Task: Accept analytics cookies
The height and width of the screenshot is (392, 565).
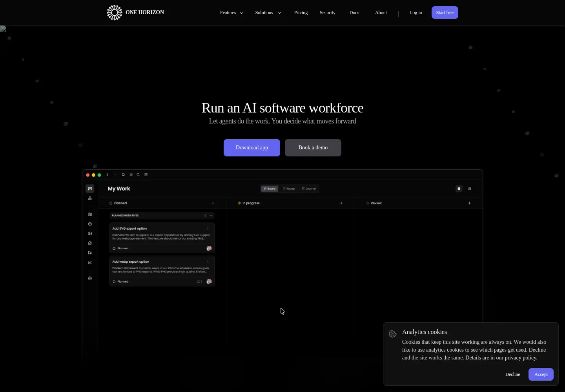Action: 541,374
